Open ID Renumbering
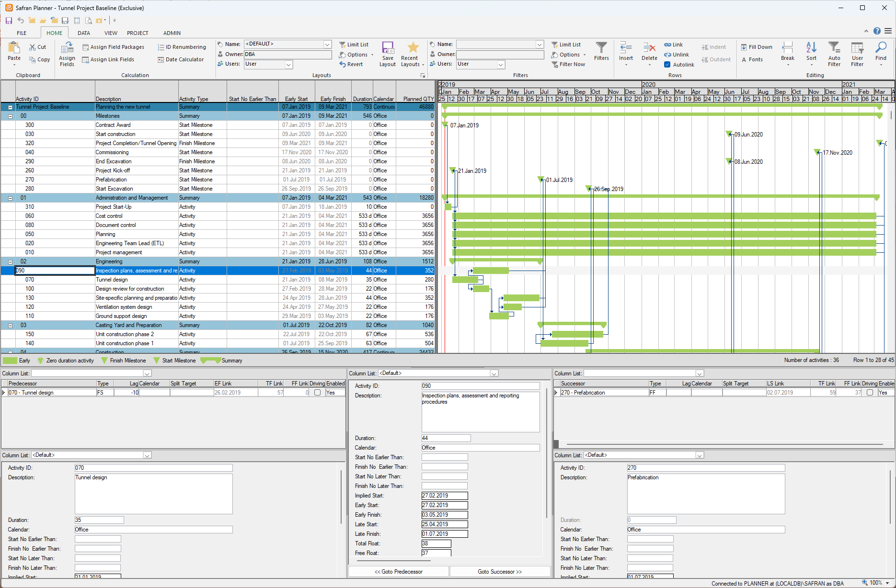The height and width of the screenshot is (588, 896). (182, 47)
